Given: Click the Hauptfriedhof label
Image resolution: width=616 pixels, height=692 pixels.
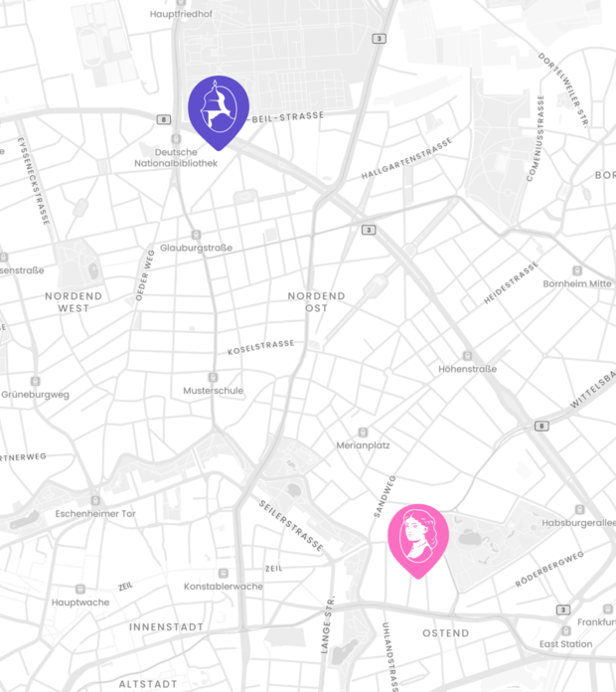Looking at the screenshot, I should tap(181, 14).
